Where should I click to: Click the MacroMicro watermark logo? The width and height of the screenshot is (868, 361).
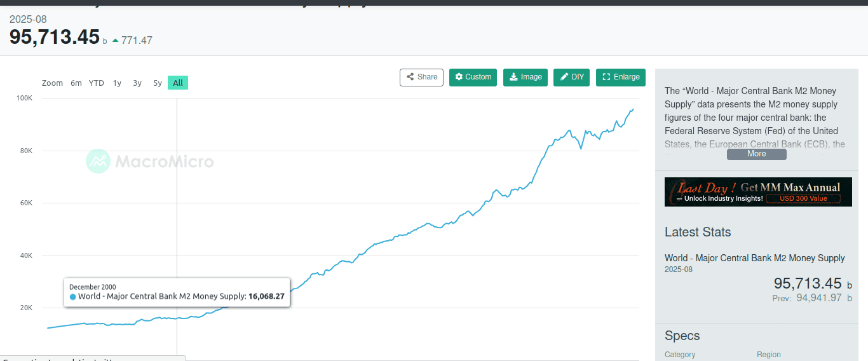coord(98,161)
